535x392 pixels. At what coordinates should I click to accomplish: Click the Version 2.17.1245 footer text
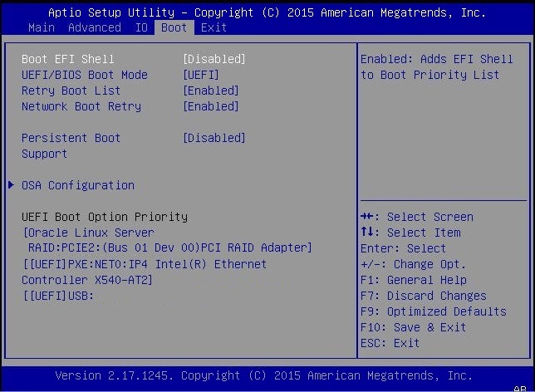263,375
